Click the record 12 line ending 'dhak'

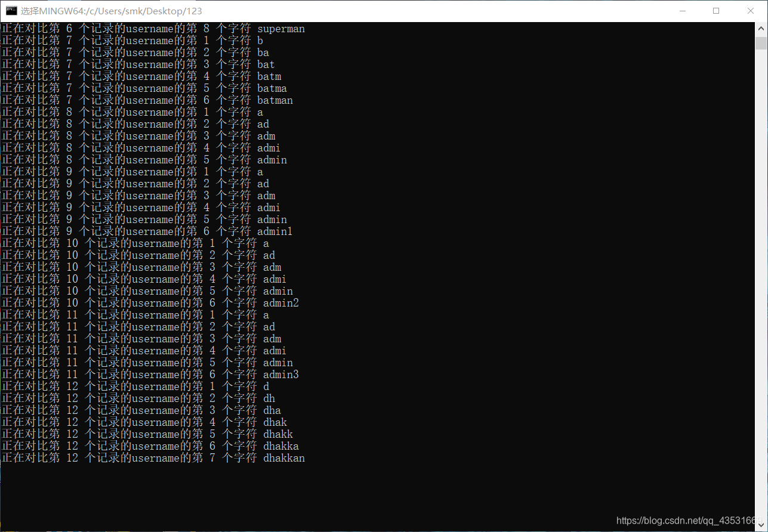tap(144, 422)
